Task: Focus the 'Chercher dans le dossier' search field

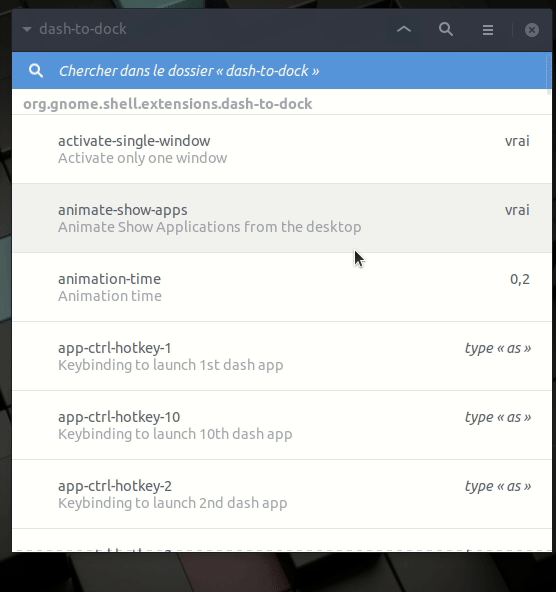Action: tap(281, 71)
